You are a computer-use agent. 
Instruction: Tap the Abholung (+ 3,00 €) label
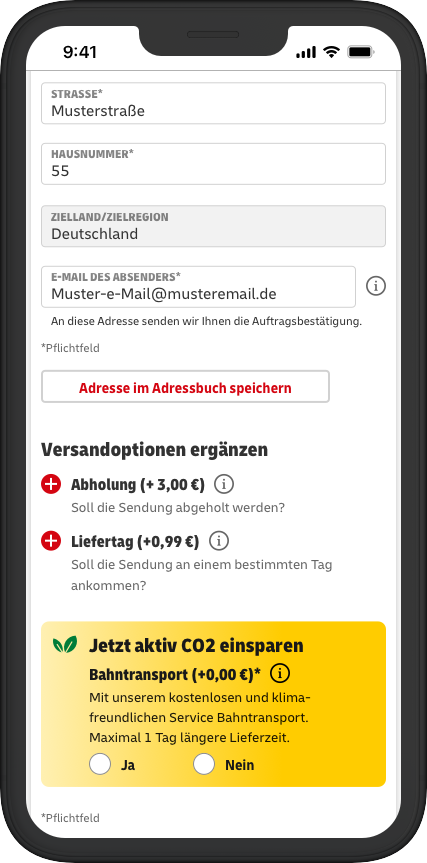pyautogui.click(x=138, y=485)
